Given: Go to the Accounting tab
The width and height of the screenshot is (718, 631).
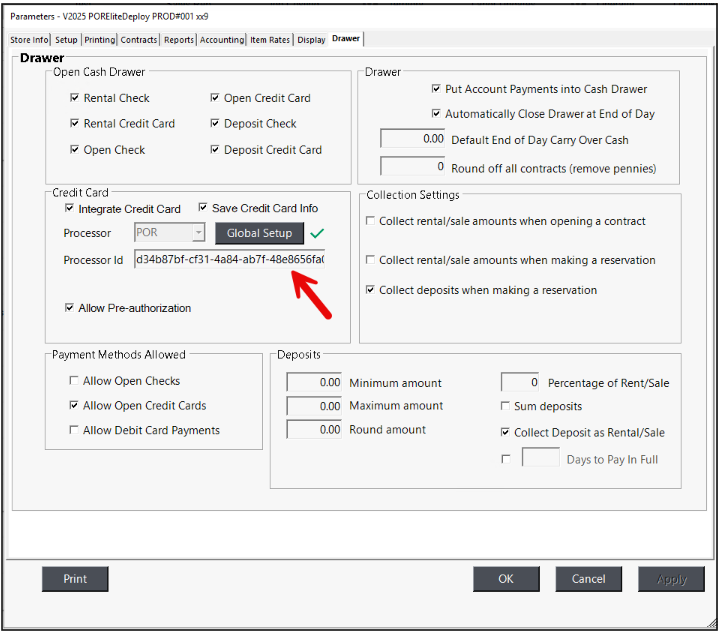Looking at the screenshot, I should pos(221,40).
